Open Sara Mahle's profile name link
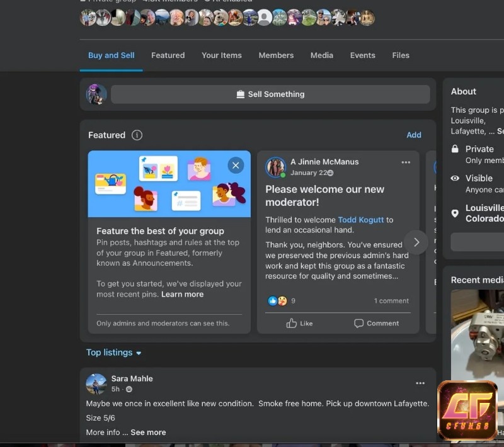504x447 pixels. [132, 378]
